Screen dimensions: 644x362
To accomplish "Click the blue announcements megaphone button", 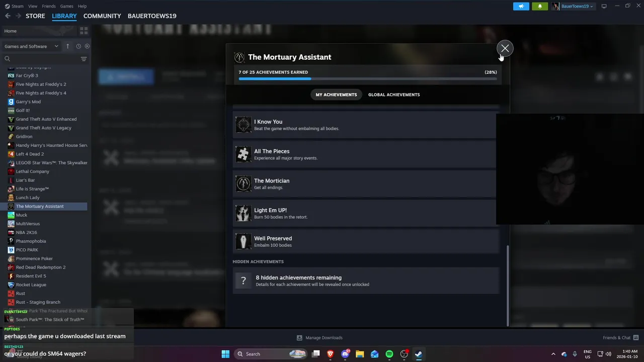I will (x=521, y=6).
